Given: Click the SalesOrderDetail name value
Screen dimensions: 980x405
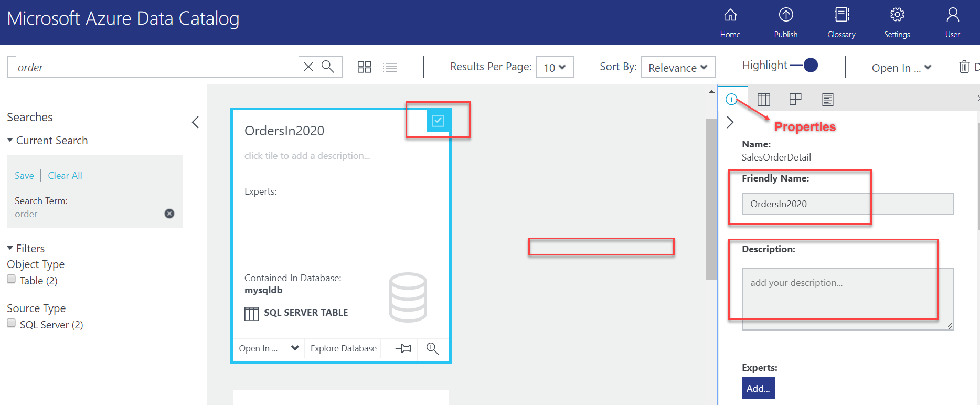Looking at the screenshot, I should (x=776, y=157).
